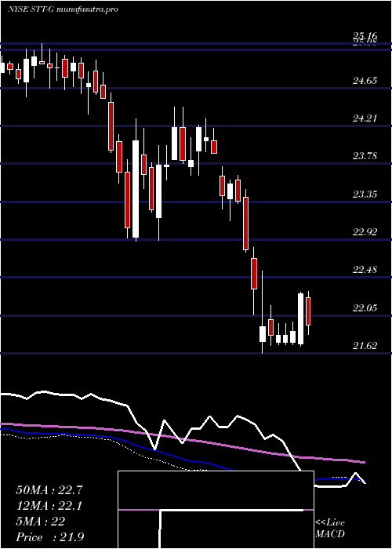392x549 pixels.
Task: Click the 12MA : 22.1 reading
Action: tap(49, 506)
